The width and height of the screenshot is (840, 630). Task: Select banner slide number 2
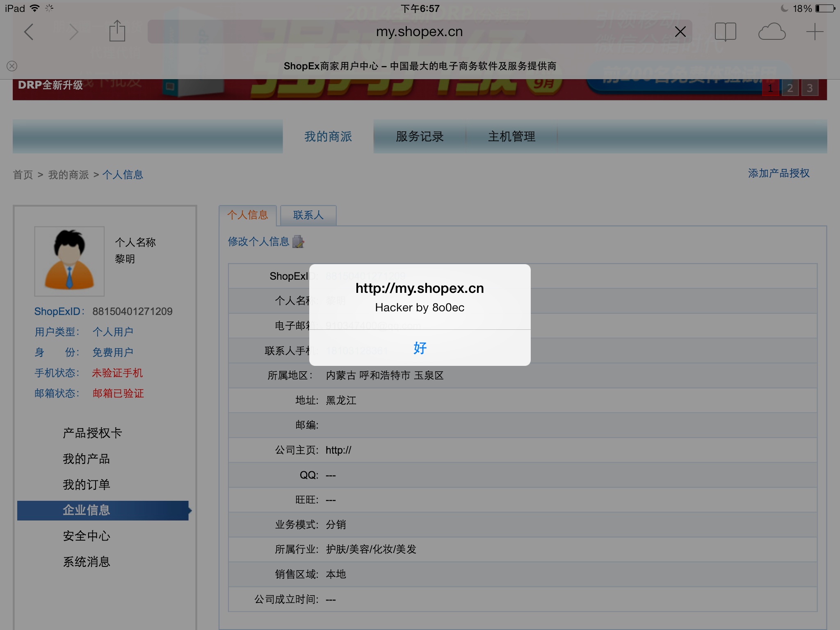coord(790,88)
